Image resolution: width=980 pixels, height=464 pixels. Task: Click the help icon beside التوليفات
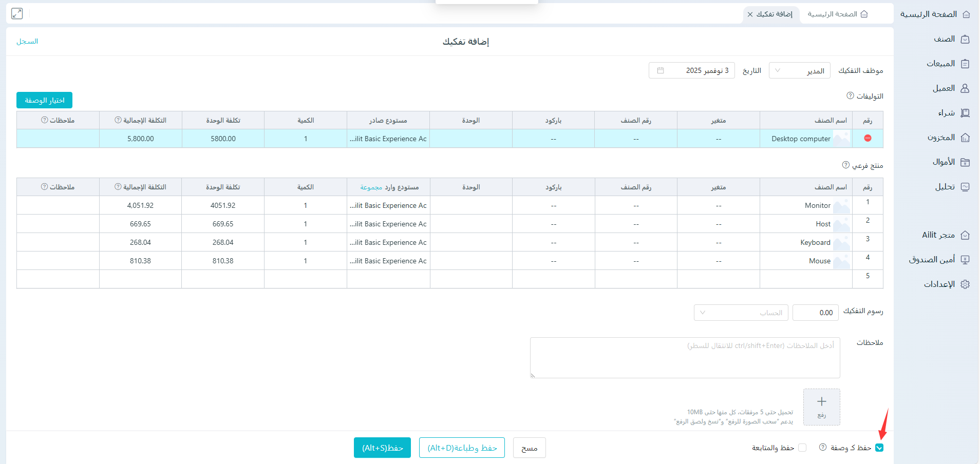pos(850,96)
